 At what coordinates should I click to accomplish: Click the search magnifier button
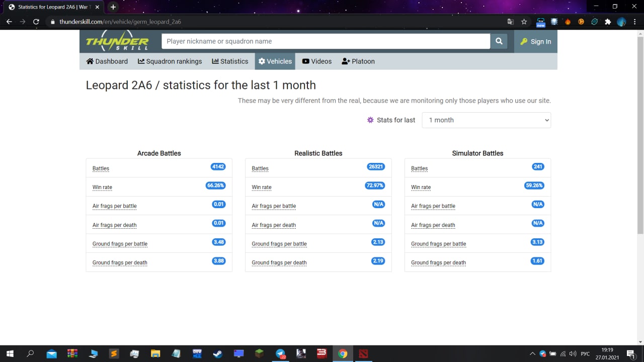tap(499, 41)
